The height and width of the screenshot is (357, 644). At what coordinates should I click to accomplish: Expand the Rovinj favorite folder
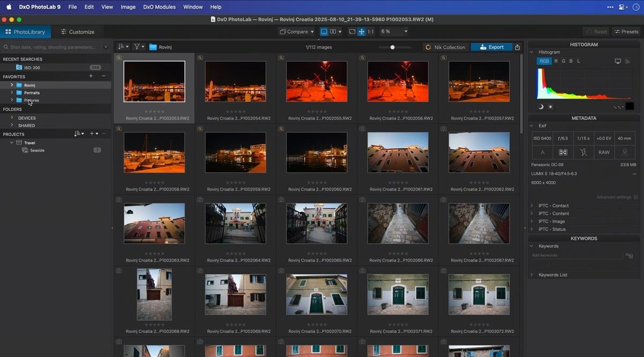pyautogui.click(x=12, y=85)
